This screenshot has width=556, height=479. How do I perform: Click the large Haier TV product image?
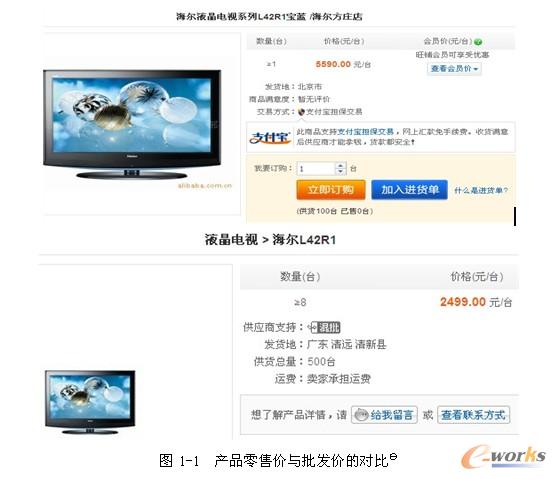(x=132, y=124)
